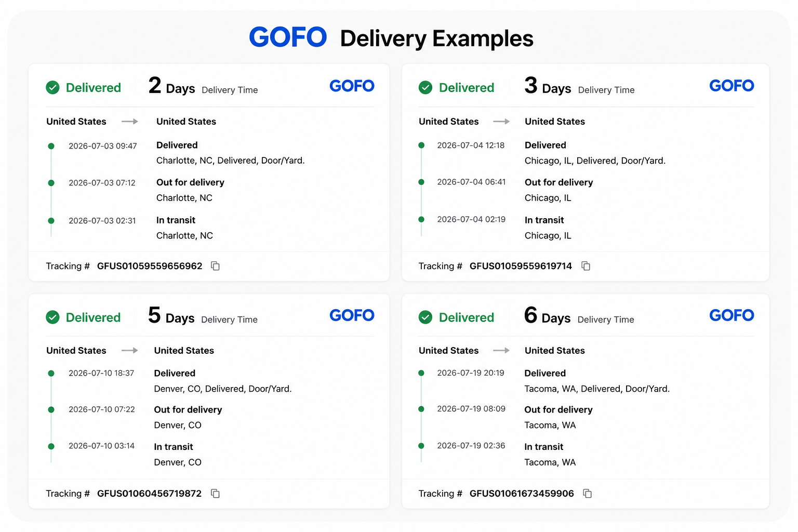Click "In transit" in the Tacoma card
This screenshot has width=798, height=532.
pyautogui.click(x=544, y=447)
